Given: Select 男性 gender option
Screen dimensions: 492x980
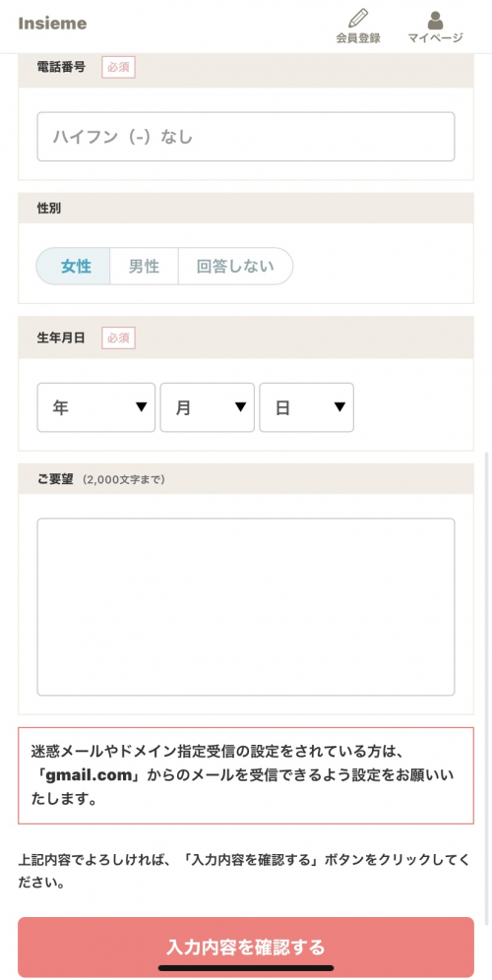Looking at the screenshot, I should [145, 267].
